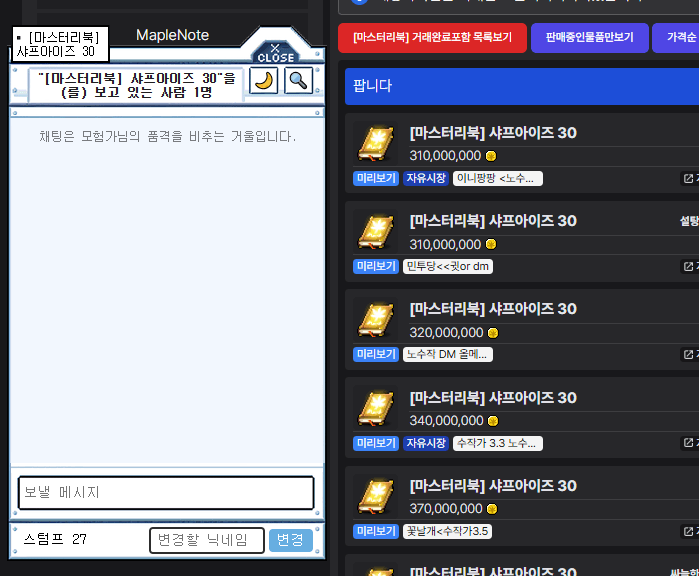The image size is (699, 576).
Task: Click the book icon of 340,000,000 listing
Action: coord(376,408)
